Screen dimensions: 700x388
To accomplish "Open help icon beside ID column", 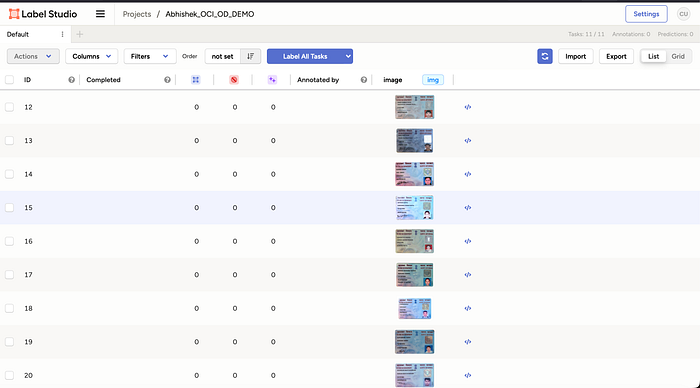I will (x=71, y=80).
